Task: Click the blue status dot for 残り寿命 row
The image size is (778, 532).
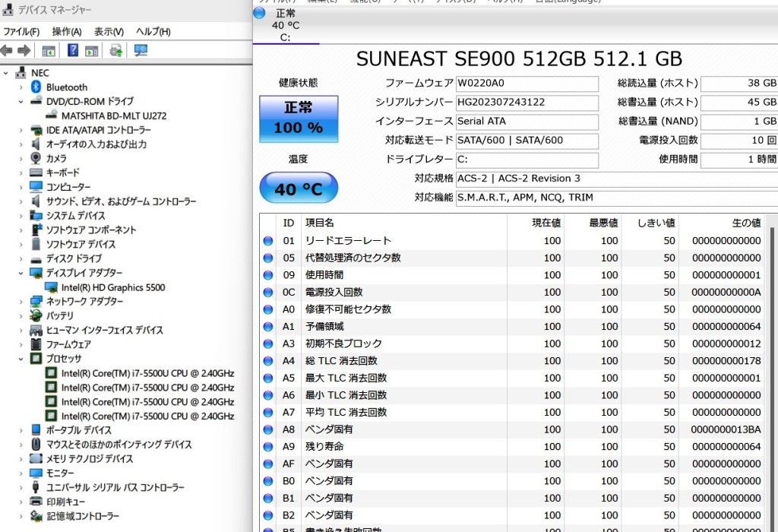Action: 268,447
